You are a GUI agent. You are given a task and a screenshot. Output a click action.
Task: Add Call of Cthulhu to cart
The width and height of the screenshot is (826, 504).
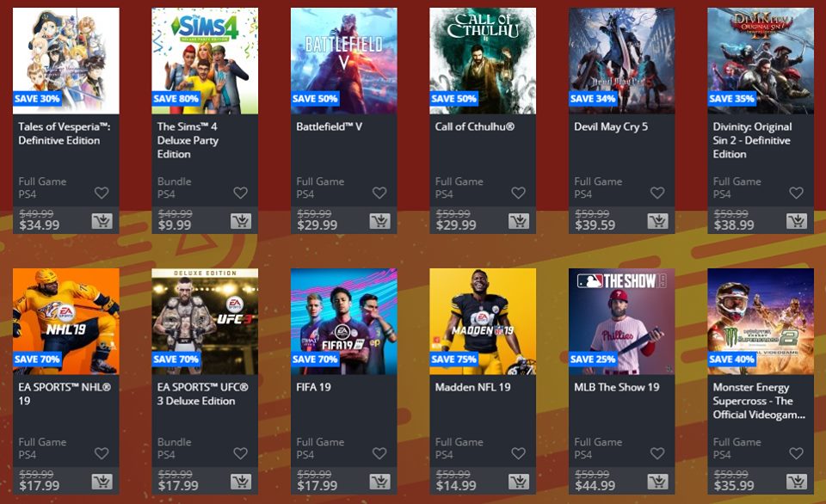tap(519, 221)
